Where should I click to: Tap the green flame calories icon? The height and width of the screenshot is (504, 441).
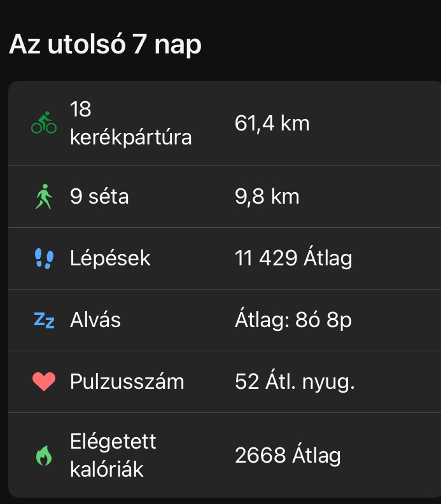pyautogui.click(x=44, y=456)
